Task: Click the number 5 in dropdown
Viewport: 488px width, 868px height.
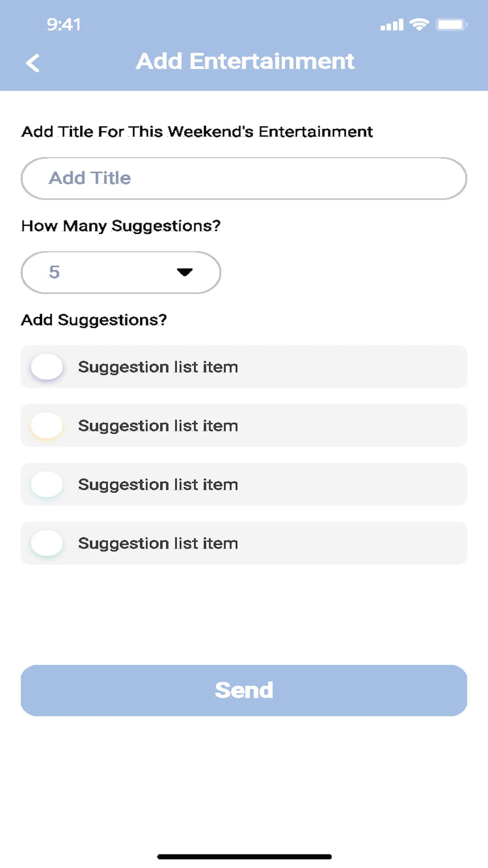Action: pyautogui.click(x=54, y=272)
